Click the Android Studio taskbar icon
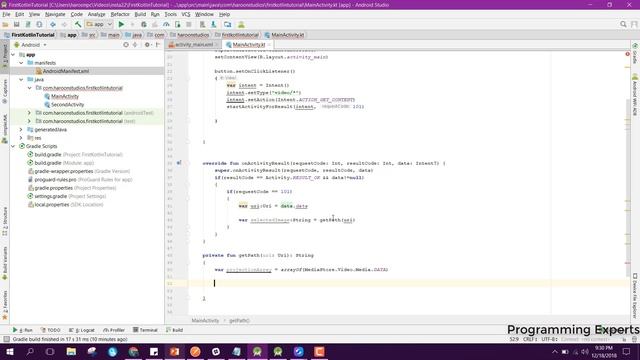640x360 pixels. click(257, 351)
